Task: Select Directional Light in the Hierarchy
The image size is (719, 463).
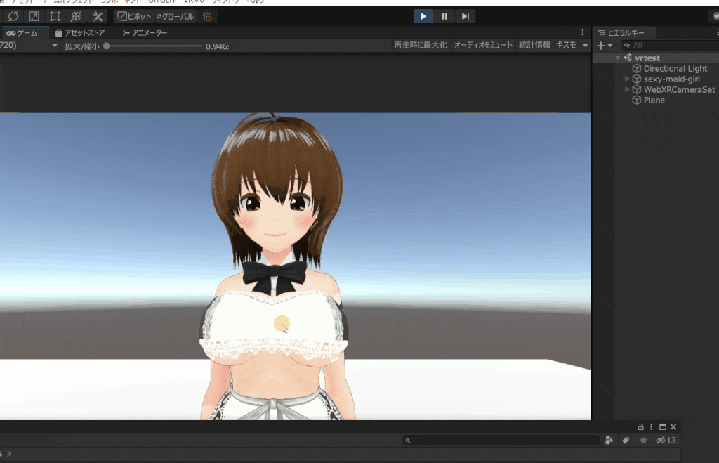Action: (675, 69)
